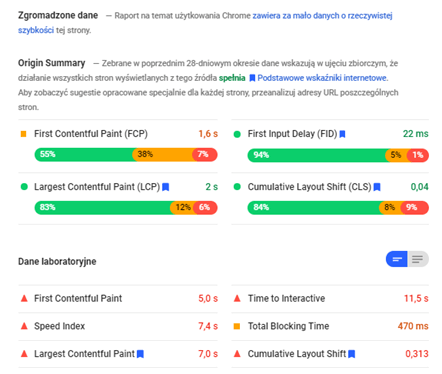442x374 pixels.
Task: Click bookmark icon beside Largest Contentful Paint (LCP)
Action: [x=166, y=187]
